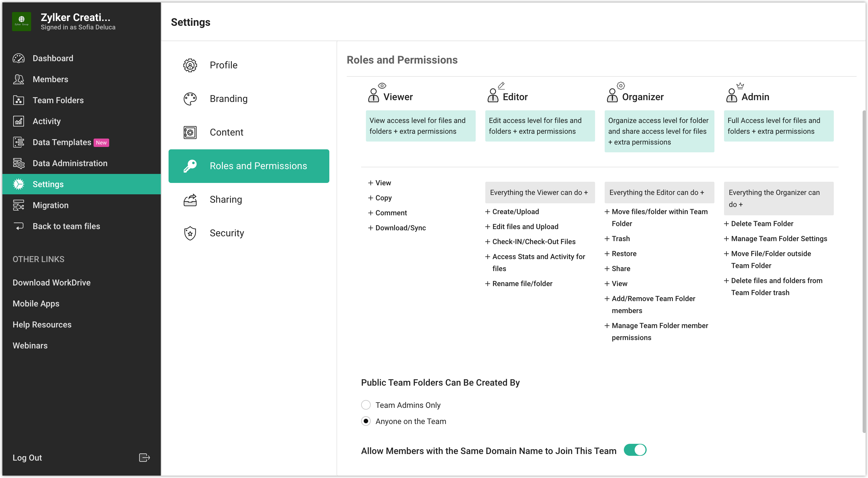Click the Help Resources link
The width and height of the screenshot is (868, 478).
point(42,325)
